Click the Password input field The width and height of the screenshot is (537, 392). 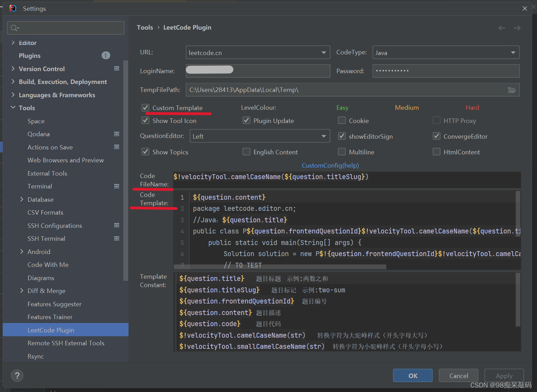(x=446, y=71)
